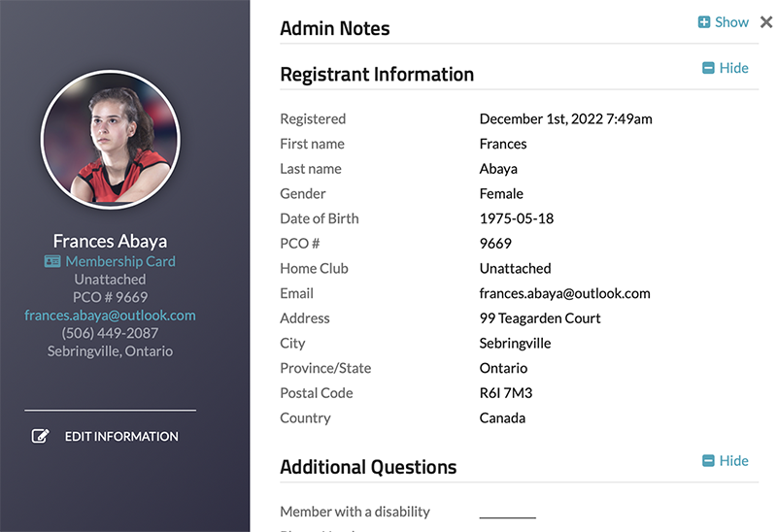Click the minus icon in Additional Questions
This screenshot has height=532, width=777.
(x=709, y=460)
